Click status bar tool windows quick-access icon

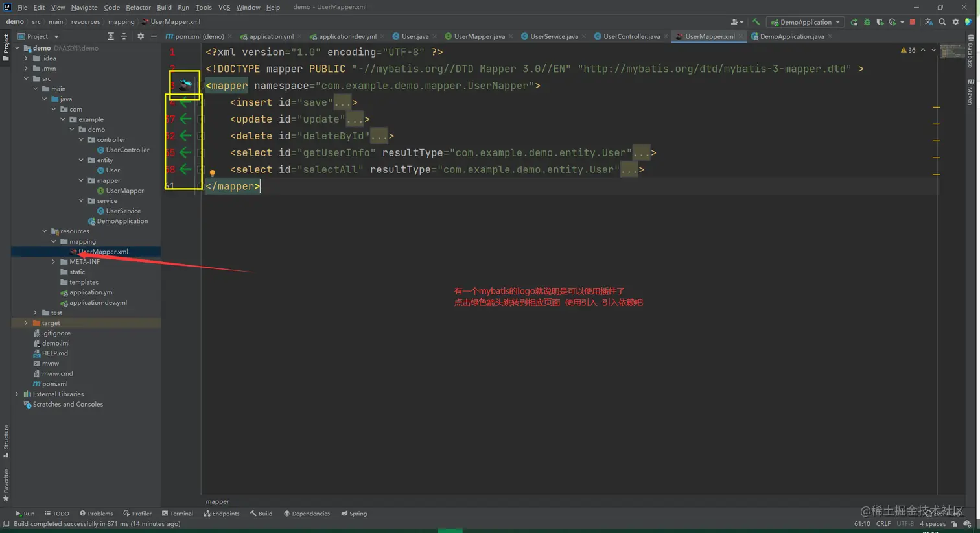click(6, 524)
